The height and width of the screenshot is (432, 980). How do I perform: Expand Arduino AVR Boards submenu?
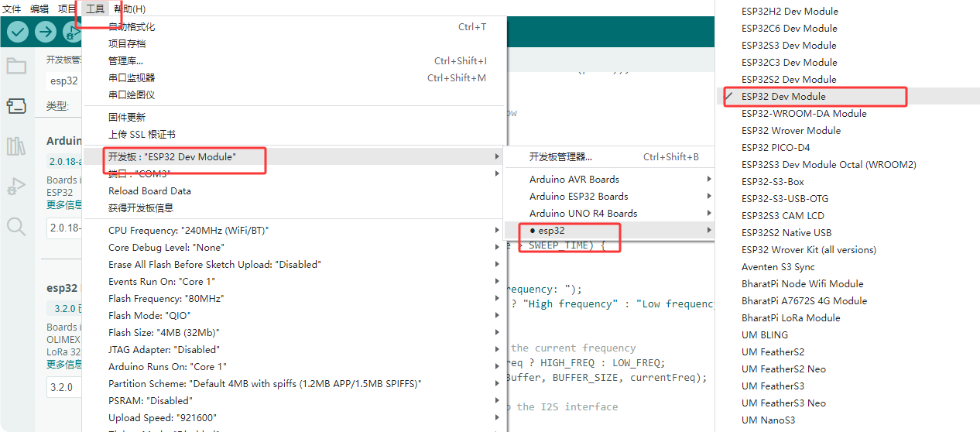click(x=609, y=179)
